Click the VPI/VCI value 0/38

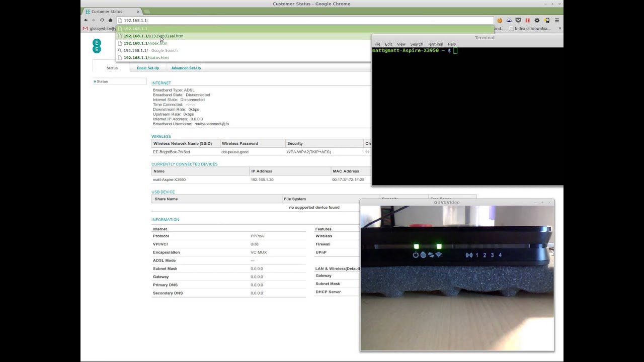point(255,244)
